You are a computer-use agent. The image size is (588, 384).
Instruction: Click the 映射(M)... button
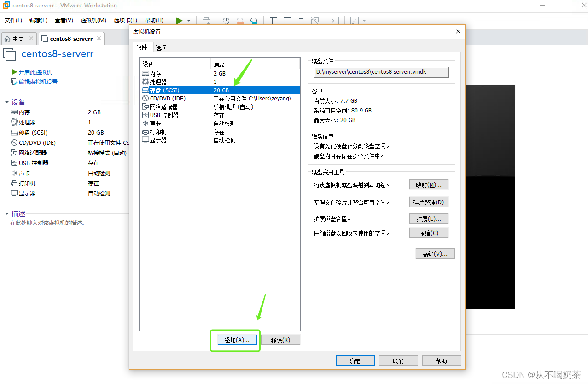[429, 184]
